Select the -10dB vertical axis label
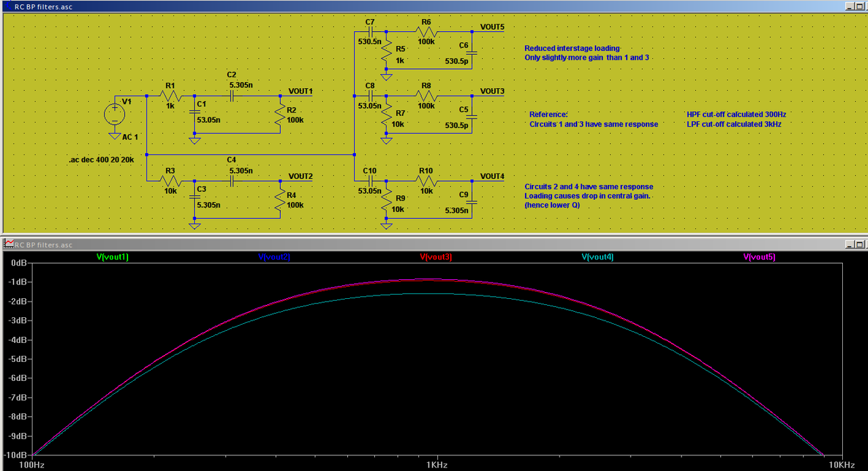 [14, 455]
